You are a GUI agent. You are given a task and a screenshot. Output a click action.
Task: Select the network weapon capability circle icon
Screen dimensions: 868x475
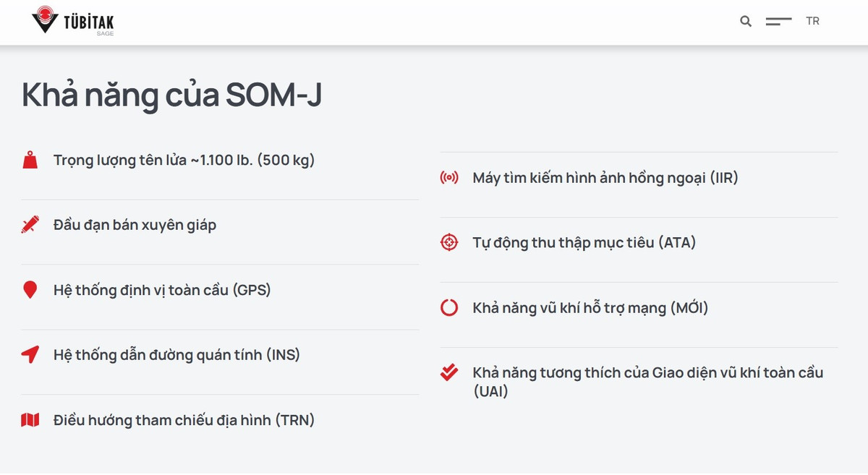(x=449, y=307)
